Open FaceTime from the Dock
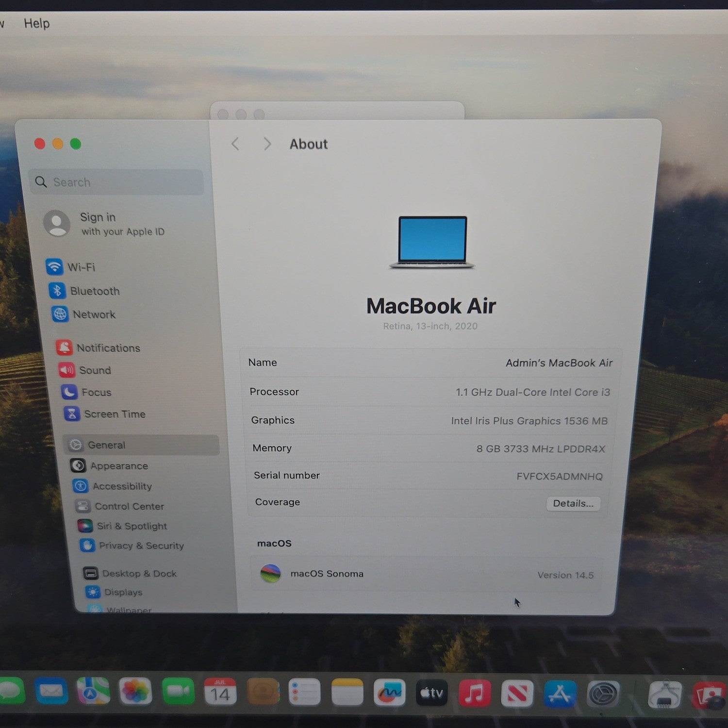 [178, 691]
